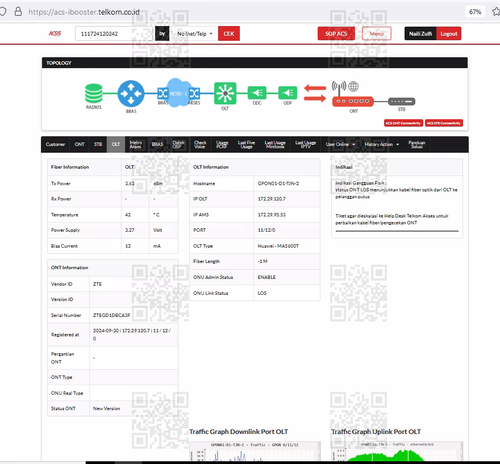Click the ONU Link Status value LOS
This screenshot has width=500, height=464.
[262, 293]
